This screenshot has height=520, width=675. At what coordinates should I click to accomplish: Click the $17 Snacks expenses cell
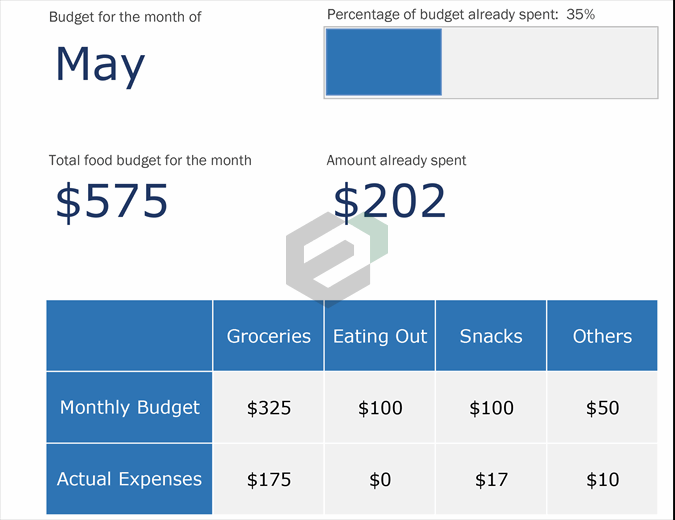click(490, 480)
